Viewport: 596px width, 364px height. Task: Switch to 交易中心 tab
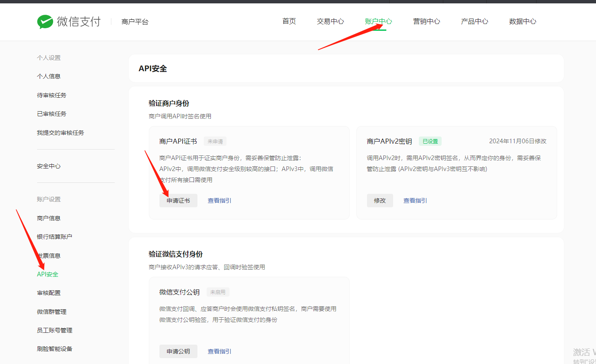click(x=330, y=21)
